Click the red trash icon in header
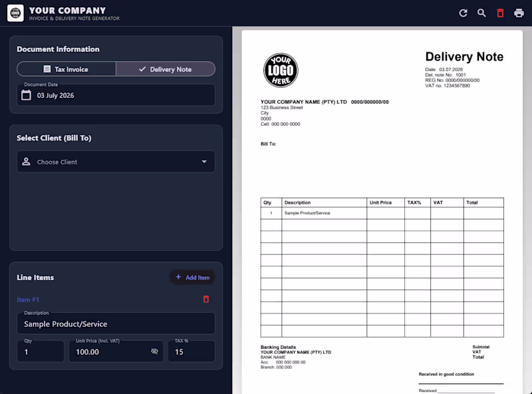Viewport: 532px width, 394px height. 500,13
